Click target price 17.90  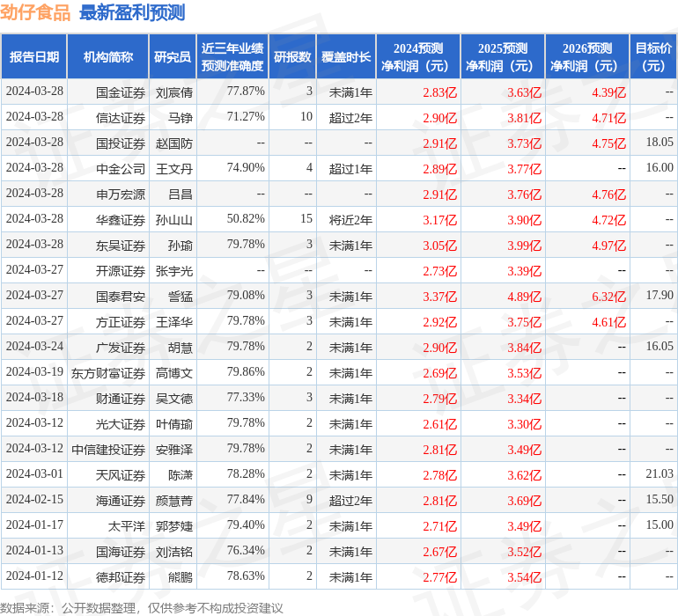click(x=660, y=295)
